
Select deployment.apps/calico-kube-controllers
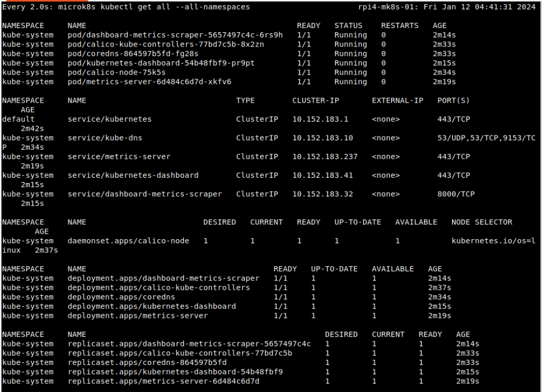159,288
